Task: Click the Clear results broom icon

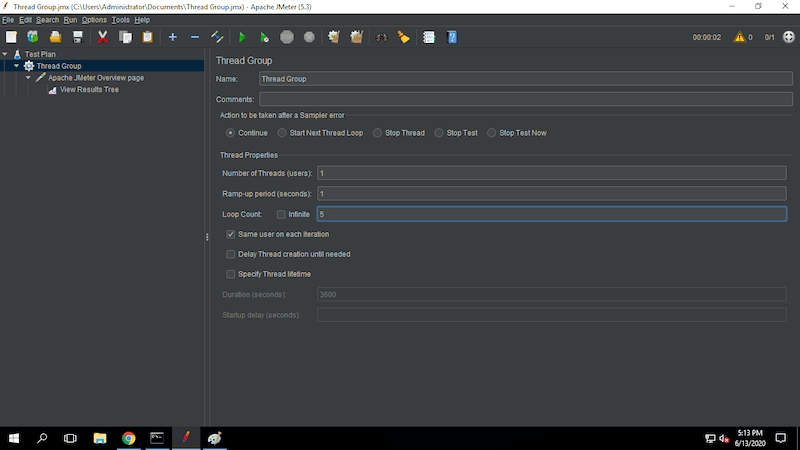Action: (x=334, y=37)
